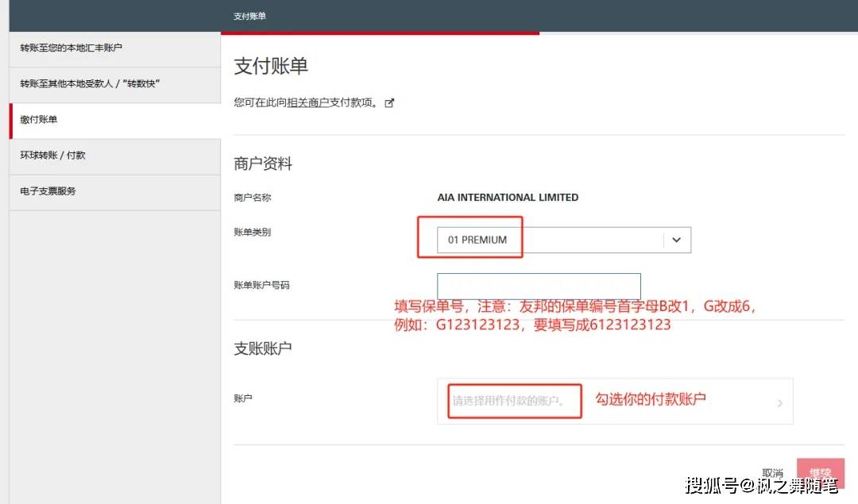
Task: Click the 支付账单 page title
Action: click(271, 66)
